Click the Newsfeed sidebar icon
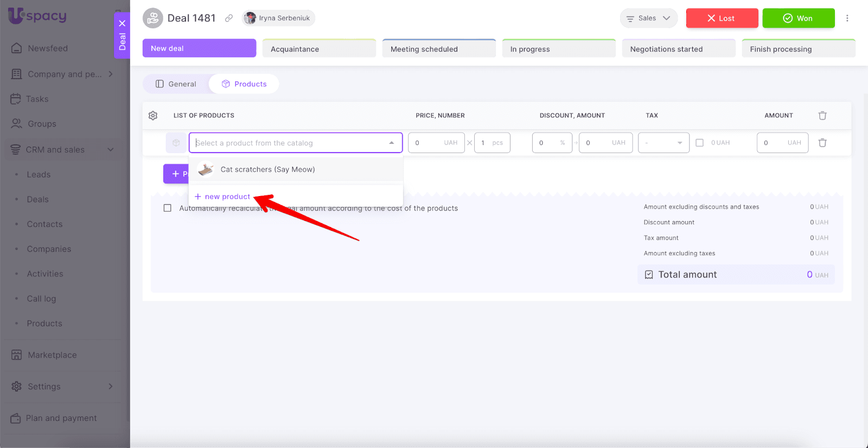 (17, 48)
